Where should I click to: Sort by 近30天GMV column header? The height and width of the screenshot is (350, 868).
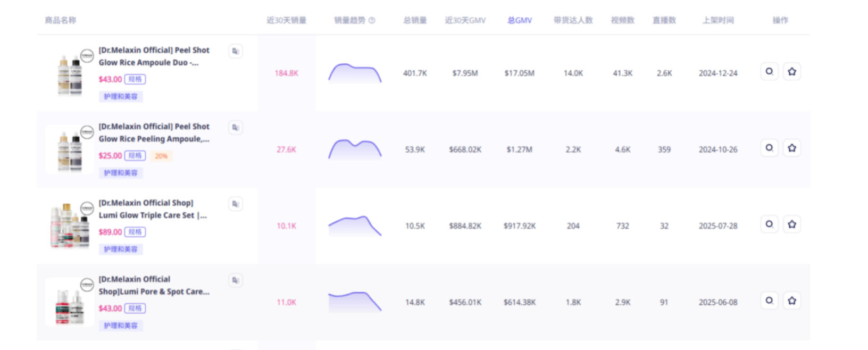(x=465, y=20)
